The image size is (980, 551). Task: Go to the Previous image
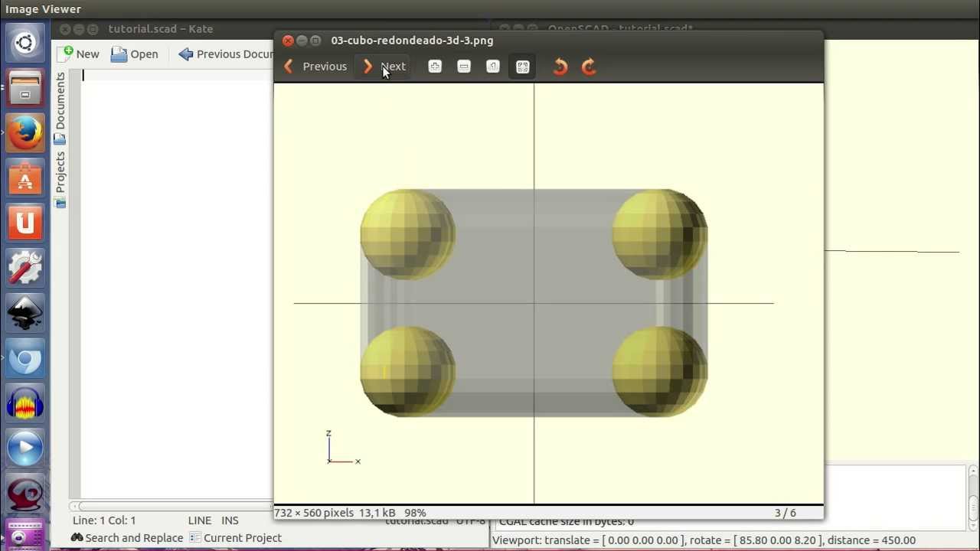pyautogui.click(x=315, y=67)
